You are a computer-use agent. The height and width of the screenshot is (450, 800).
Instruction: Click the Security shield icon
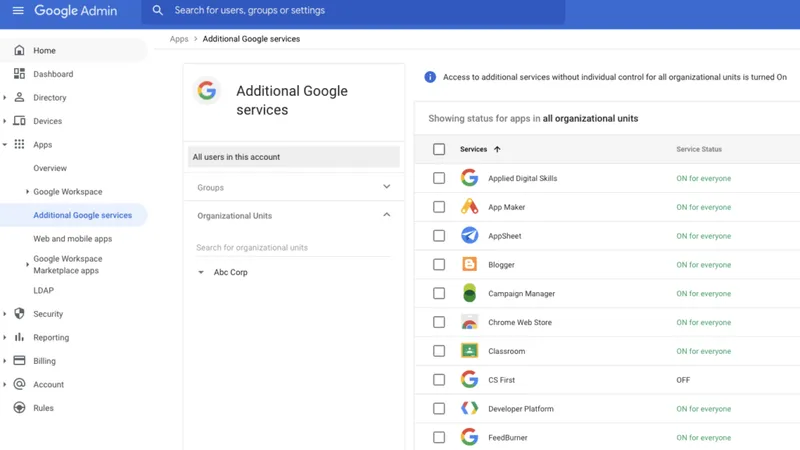pos(19,313)
